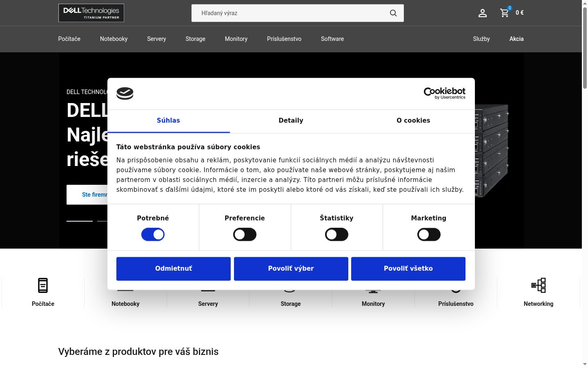This screenshot has width=588, height=368.
Task: Open the Počítače navigation menu
Action: coord(69,39)
